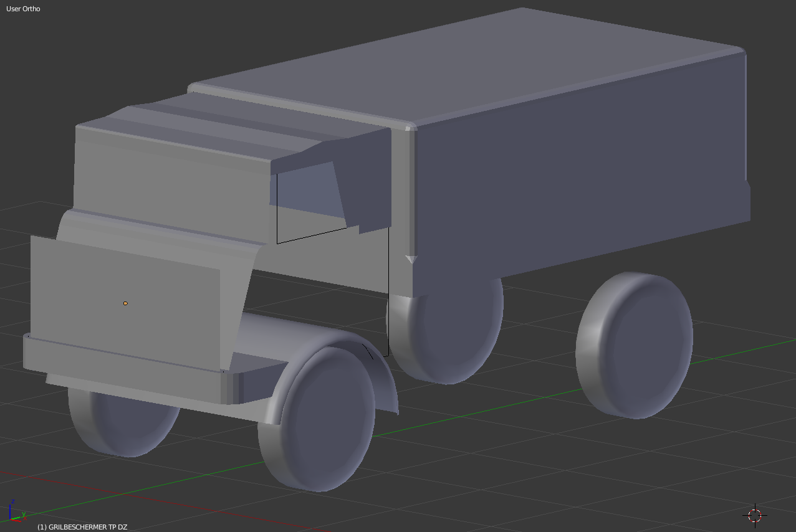Select the rearmost wheel of the truck

[635, 344]
